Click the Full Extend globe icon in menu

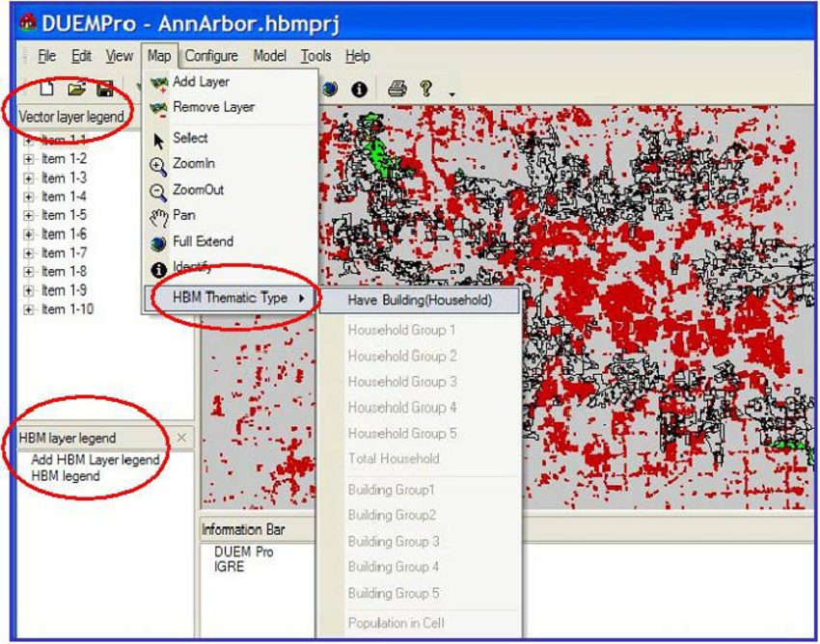pyautogui.click(x=158, y=244)
